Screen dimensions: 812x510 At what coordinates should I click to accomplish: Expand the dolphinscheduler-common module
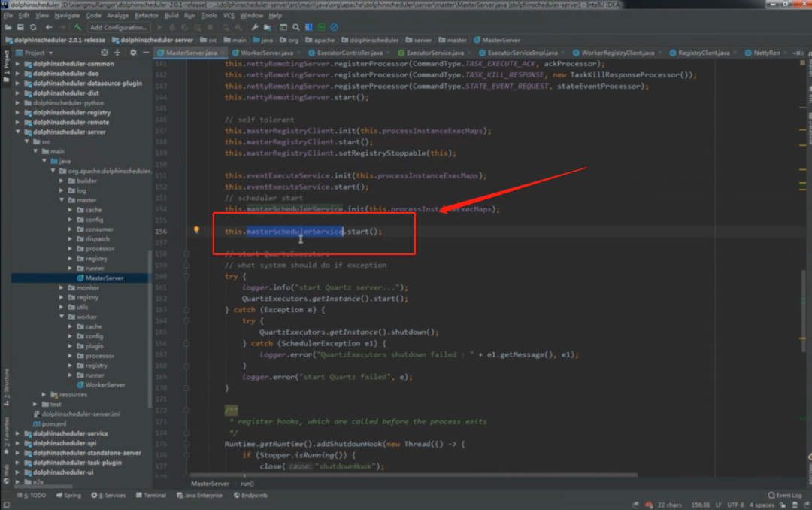point(17,64)
